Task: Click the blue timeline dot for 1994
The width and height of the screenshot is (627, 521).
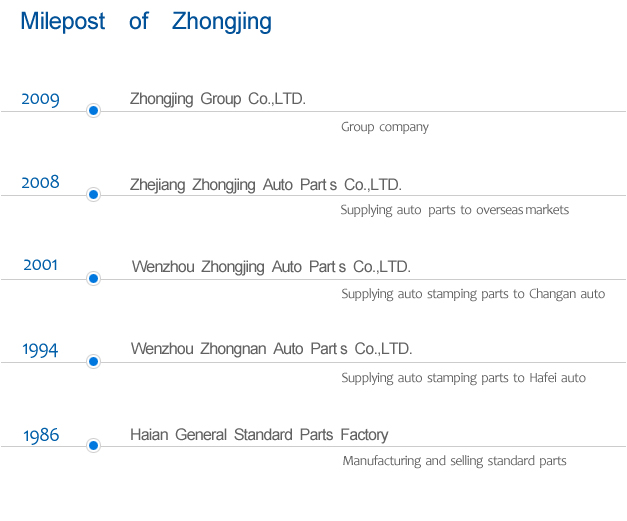Action: 93,361
